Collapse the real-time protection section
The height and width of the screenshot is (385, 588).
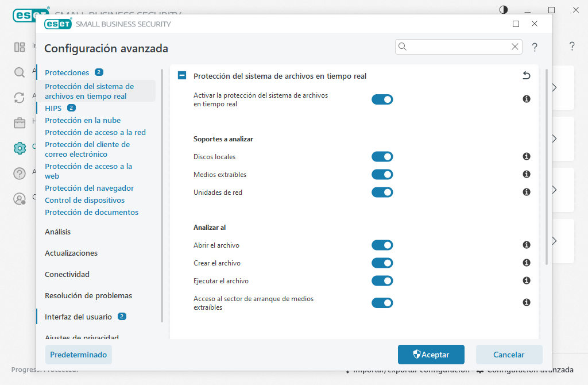pyautogui.click(x=181, y=75)
